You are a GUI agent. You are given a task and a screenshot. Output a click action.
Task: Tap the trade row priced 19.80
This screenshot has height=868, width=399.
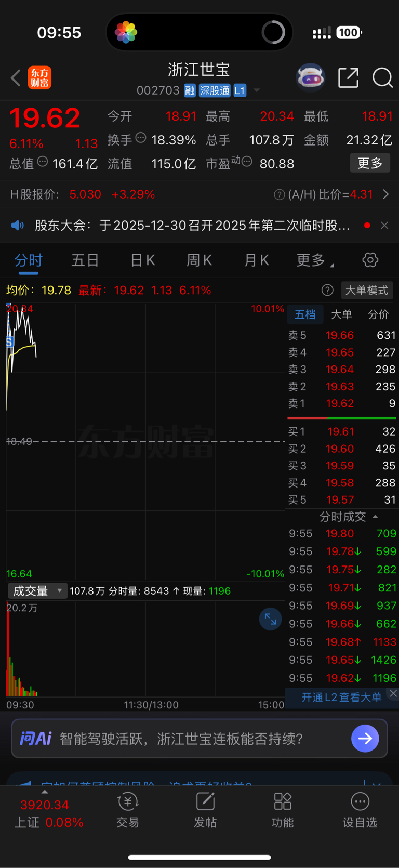tap(342, 533)
